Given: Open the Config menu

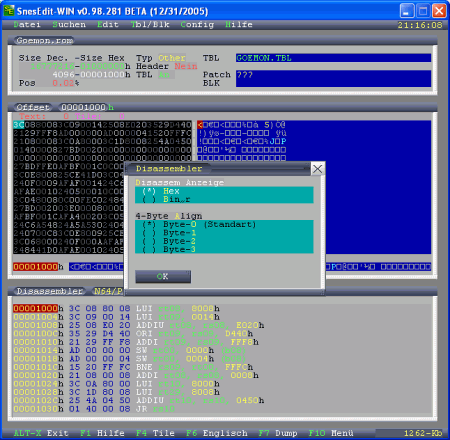Looking at the screenshot, I should pos(197,25).
